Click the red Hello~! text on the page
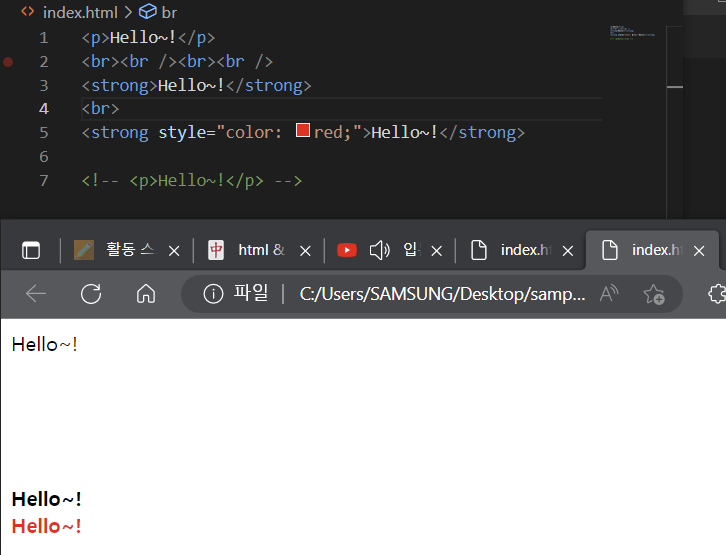Screen dimensions: 726x555 (x=46, y=526)
